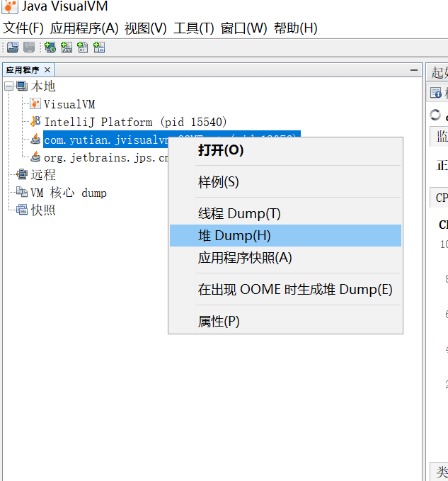Minimize the 应用程序 panel
448x481 pixels.
click(414, 70)
